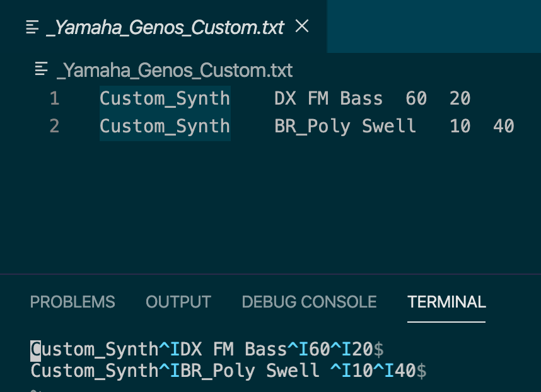Click line number 1 in the gutter

pos(54,99)
